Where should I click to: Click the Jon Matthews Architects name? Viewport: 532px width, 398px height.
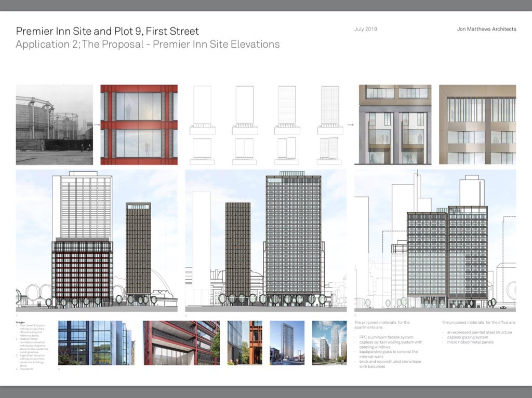pyautogui.click(x=487, y=30)
